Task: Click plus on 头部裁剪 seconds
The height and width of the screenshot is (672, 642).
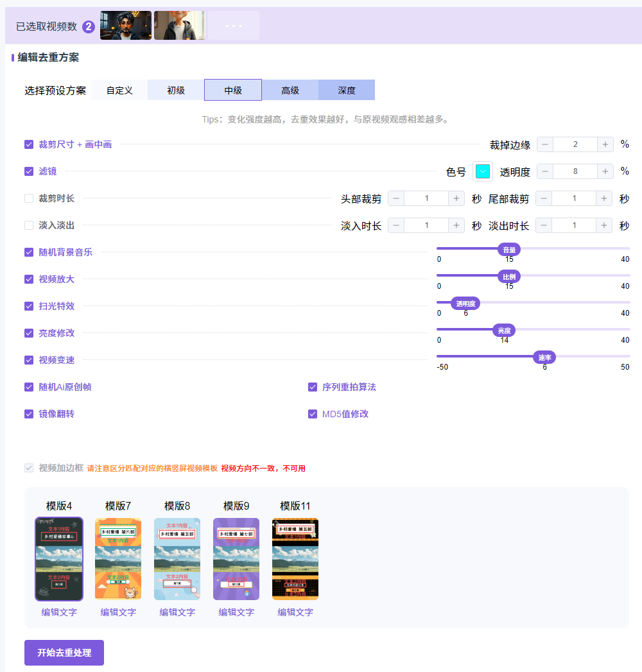Action: (456, 199)
